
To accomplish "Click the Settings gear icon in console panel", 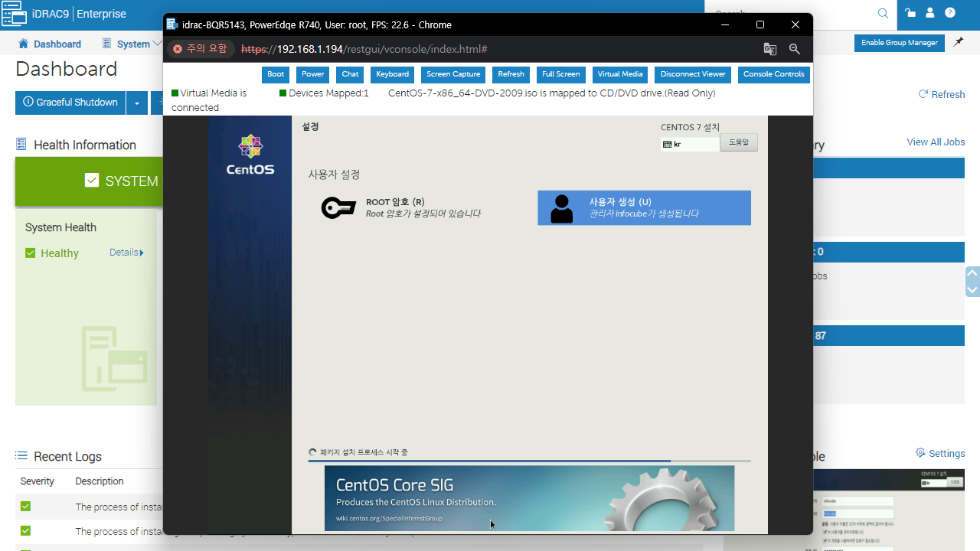I will tap(920, 453).
